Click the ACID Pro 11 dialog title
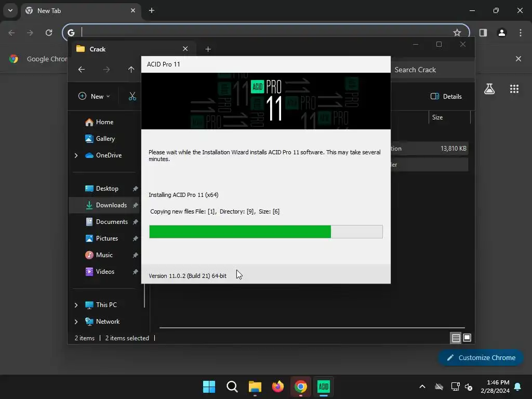Screen dimensions: 532x399 164,64
